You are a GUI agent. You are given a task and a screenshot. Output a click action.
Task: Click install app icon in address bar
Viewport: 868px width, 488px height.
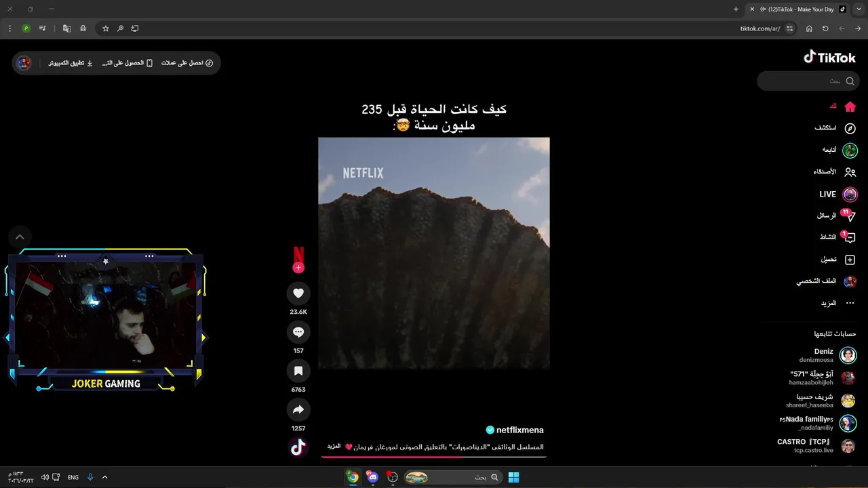point(135,28)
